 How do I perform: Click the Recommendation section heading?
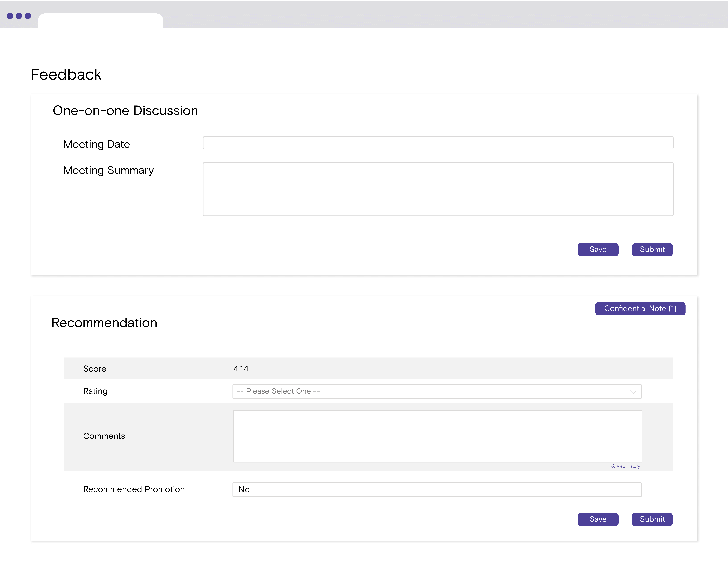[104, 323]
